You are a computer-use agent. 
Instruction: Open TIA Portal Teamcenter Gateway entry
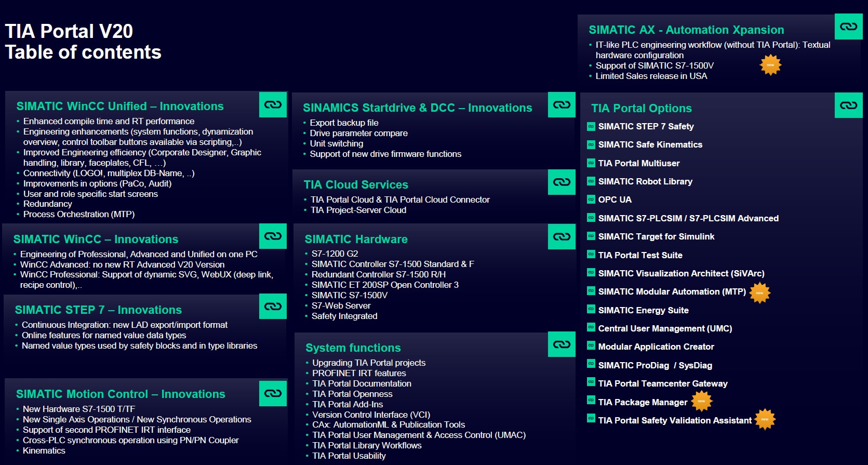(x=663, y=383)
